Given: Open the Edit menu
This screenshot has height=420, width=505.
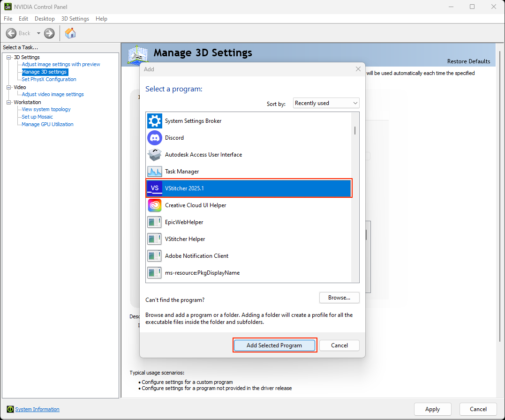Looking at the screenshot, I should [x=23, y=19].
